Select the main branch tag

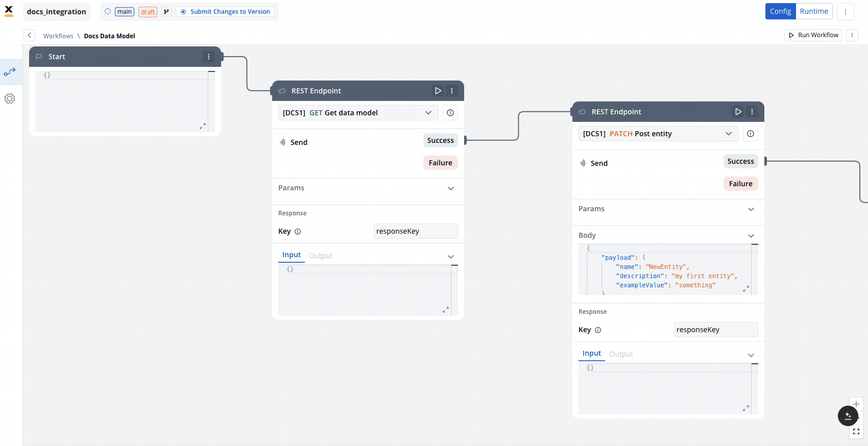125,12
